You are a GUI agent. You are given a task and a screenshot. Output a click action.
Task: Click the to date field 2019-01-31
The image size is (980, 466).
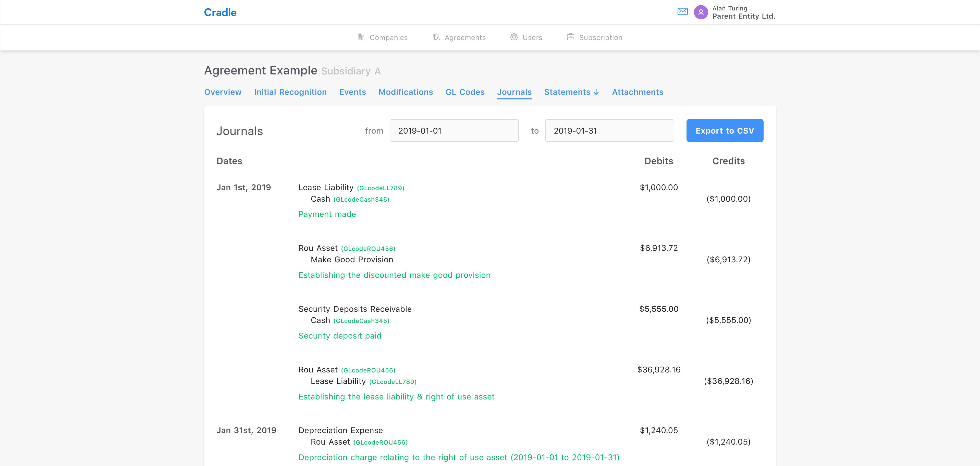(x=609, y=131)
